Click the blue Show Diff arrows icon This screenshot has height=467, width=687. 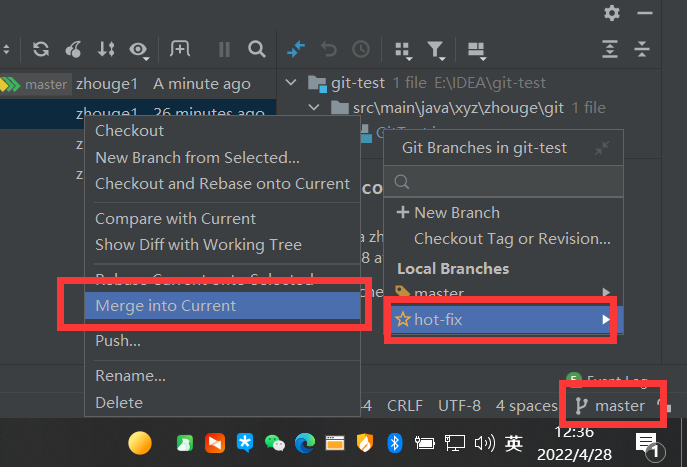point(296,49)
